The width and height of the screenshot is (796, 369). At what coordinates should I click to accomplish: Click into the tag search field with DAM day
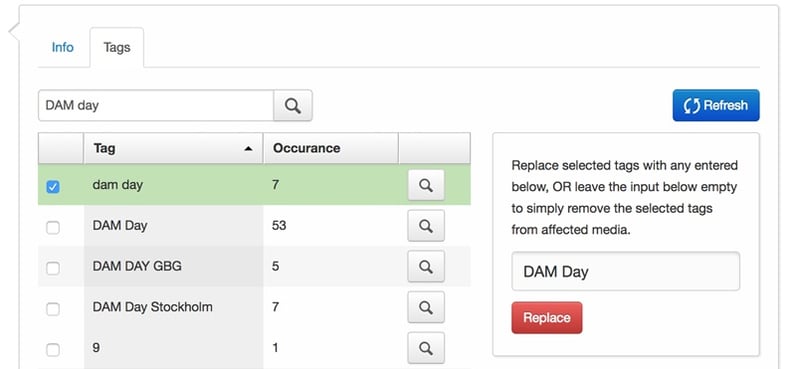[156, 106]
